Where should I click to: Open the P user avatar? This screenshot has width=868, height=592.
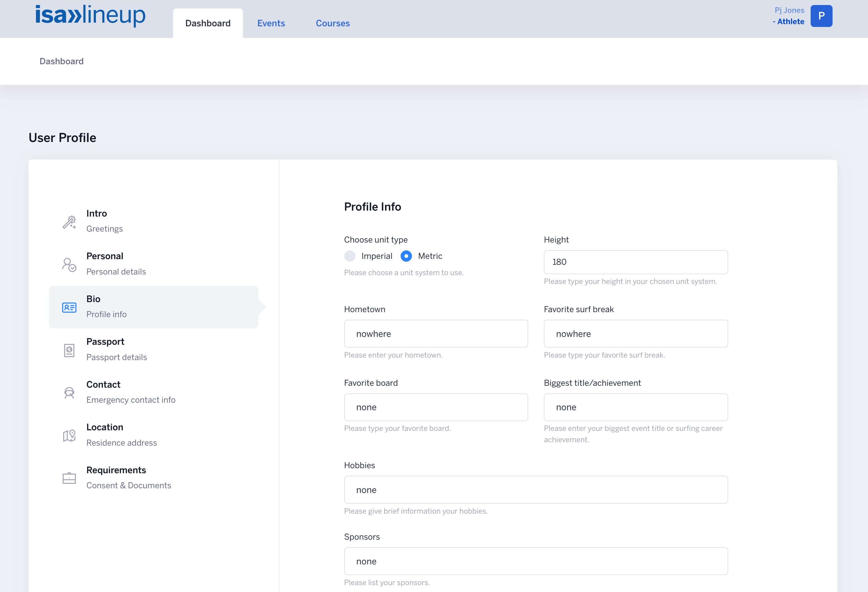(x=821, y=16)
